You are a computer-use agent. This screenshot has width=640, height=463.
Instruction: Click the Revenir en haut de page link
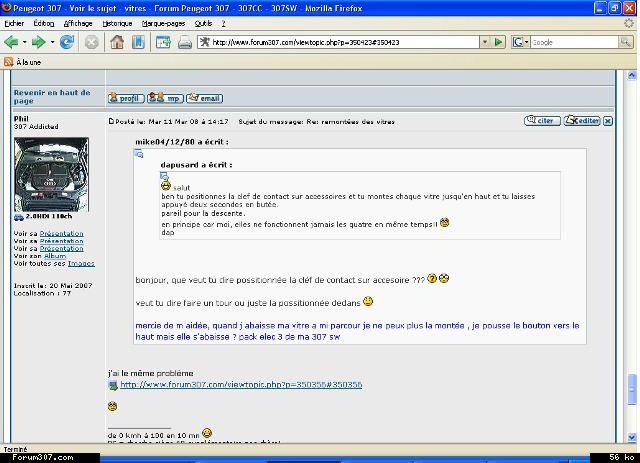52,97
